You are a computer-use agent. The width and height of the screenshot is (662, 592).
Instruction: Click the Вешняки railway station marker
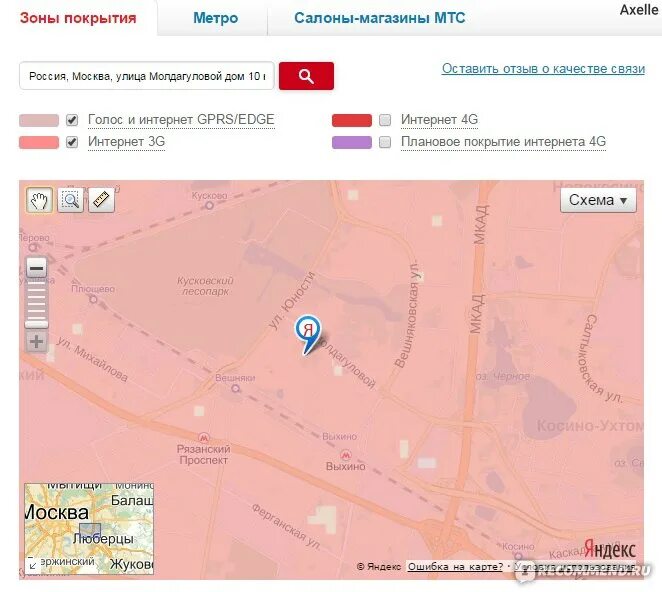click(236, 388)
